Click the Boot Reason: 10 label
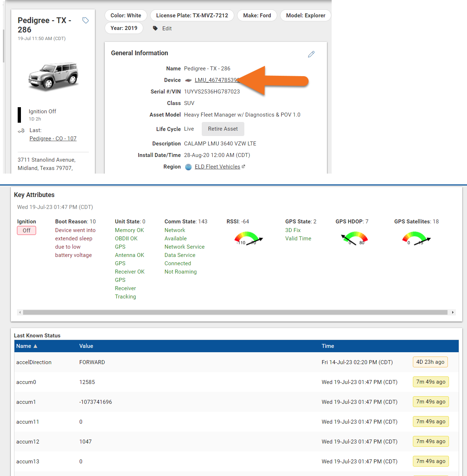The width and height of the screenshot is (467, 476). 75,222
